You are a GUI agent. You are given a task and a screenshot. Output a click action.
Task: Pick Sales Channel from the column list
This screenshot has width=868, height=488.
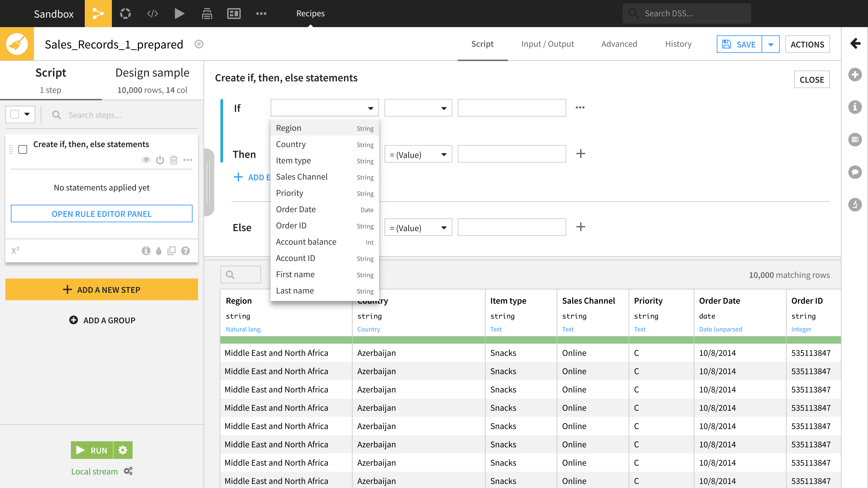pyautogui.click(x=324, y=177)
